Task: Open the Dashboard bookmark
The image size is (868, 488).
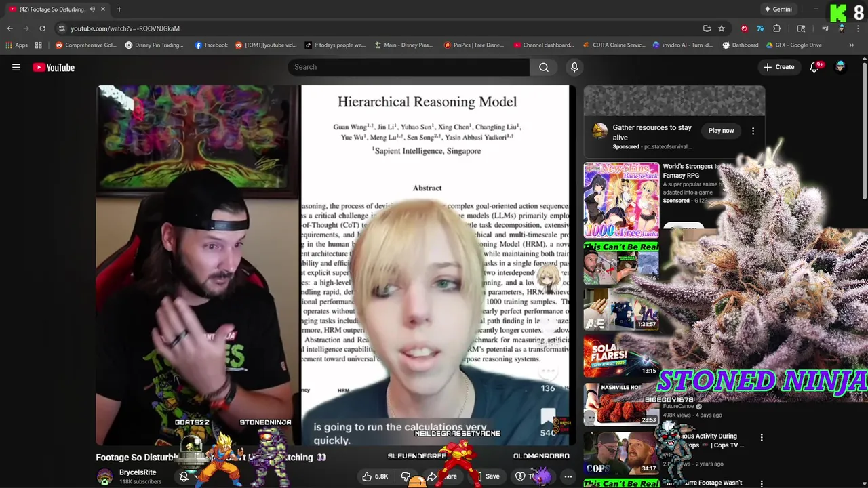Action: tap(740, 45)
